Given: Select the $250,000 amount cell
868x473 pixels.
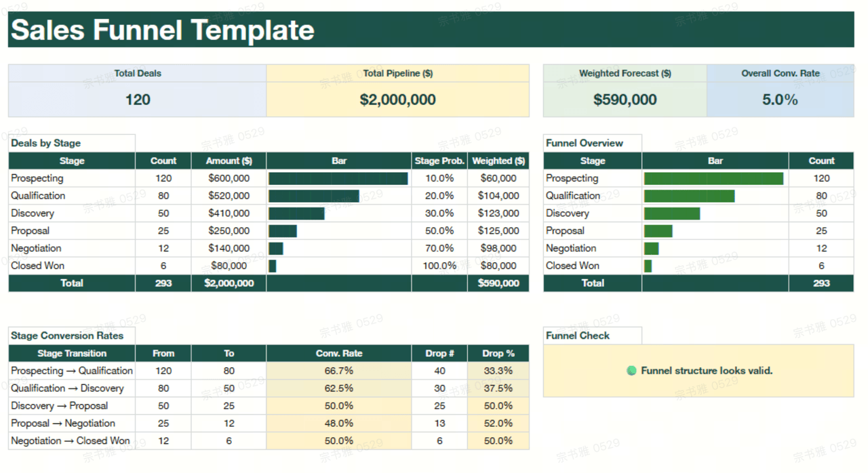Looking at the screenshot, I should 229,231.
